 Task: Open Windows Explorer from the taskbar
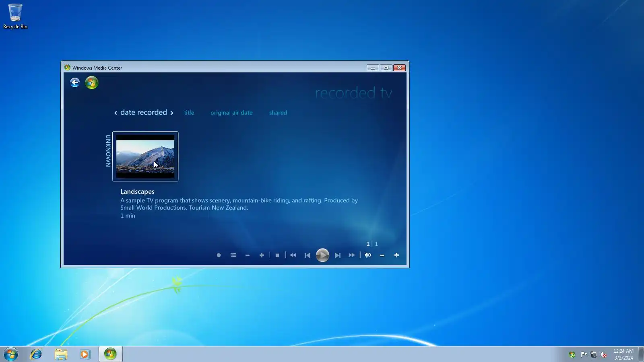point(61,354)
